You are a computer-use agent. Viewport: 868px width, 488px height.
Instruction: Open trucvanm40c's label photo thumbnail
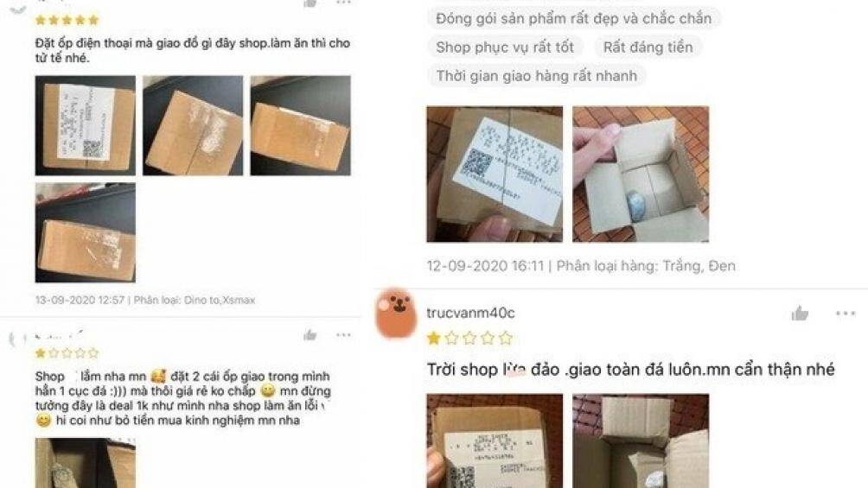coord(495,441)
